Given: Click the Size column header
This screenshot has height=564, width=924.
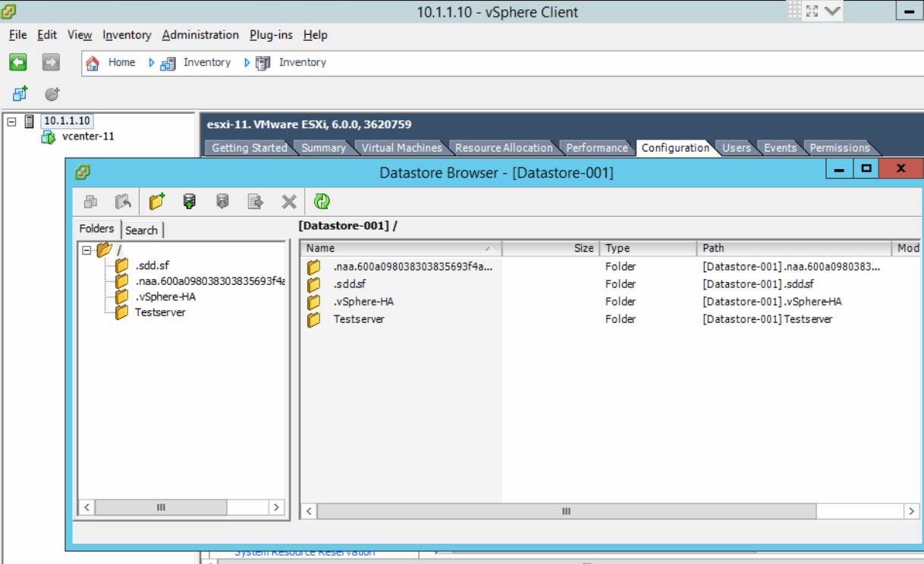Looking at the screenshot, I should tap(551, 249).
